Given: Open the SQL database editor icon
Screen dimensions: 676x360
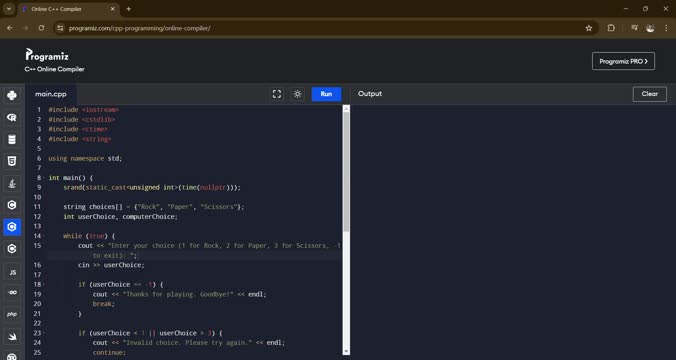Looking at the screenshot, I should [x=12, y=139].
